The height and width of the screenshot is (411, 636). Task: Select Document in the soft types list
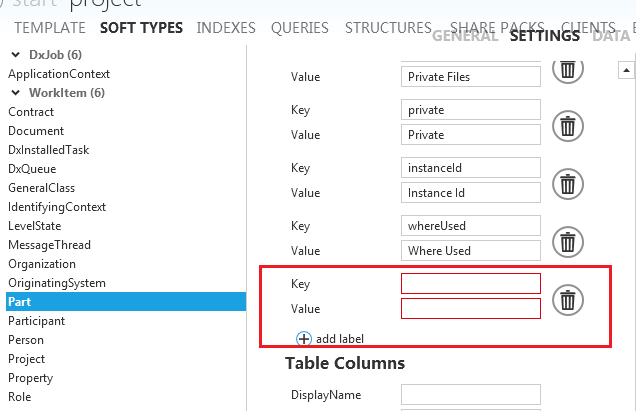point(36,131)
